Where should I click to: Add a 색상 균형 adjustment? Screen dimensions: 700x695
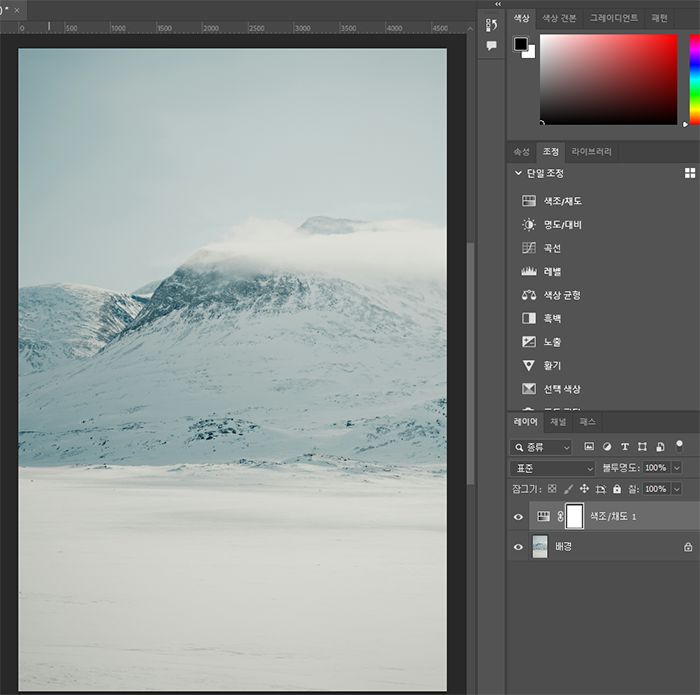tap(551, 295)
